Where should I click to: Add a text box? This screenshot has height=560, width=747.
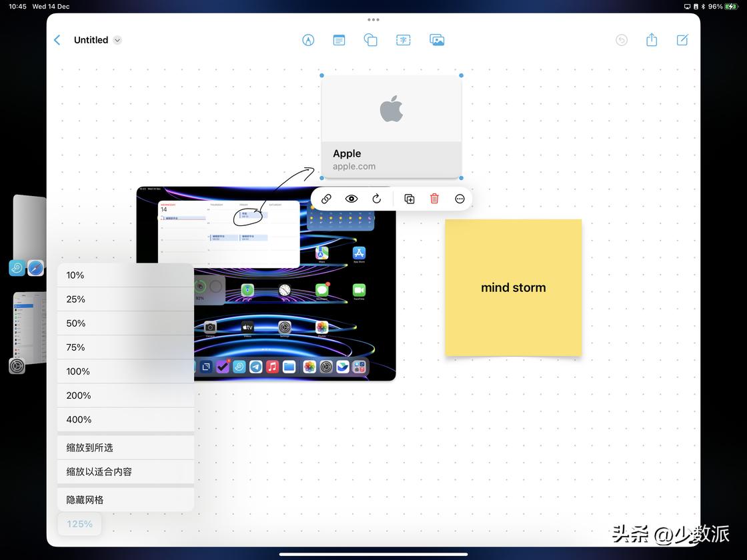[x=404, y=40]
